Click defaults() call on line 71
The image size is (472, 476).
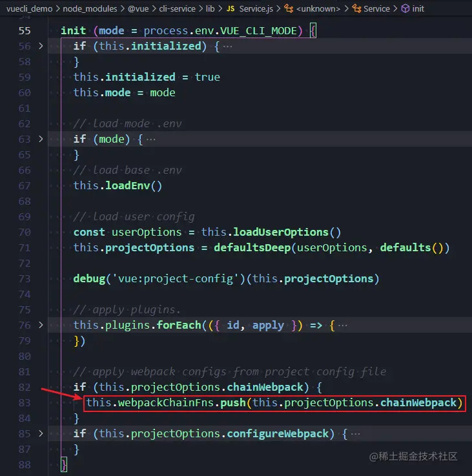coord(411,248)
